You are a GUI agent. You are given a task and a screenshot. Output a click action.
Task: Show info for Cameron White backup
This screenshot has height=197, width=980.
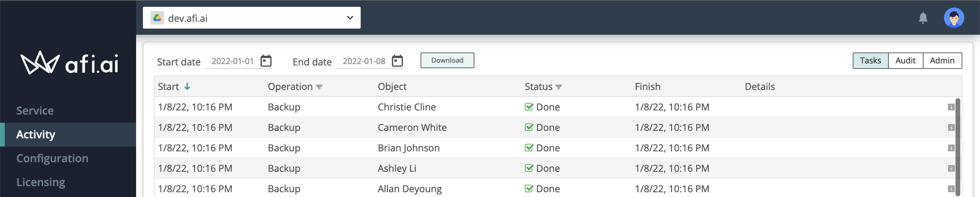tap(951, 128)
